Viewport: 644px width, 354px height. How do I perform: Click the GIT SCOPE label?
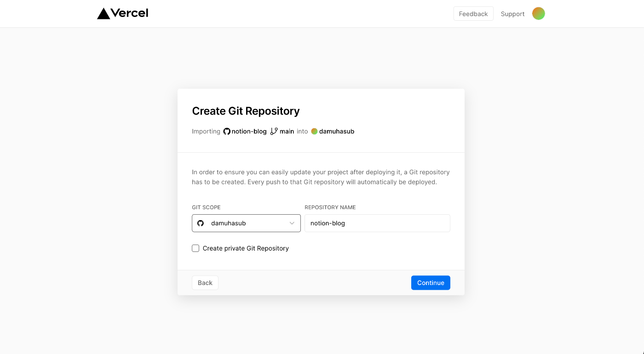pyautogui.click(x=206, y=207)
